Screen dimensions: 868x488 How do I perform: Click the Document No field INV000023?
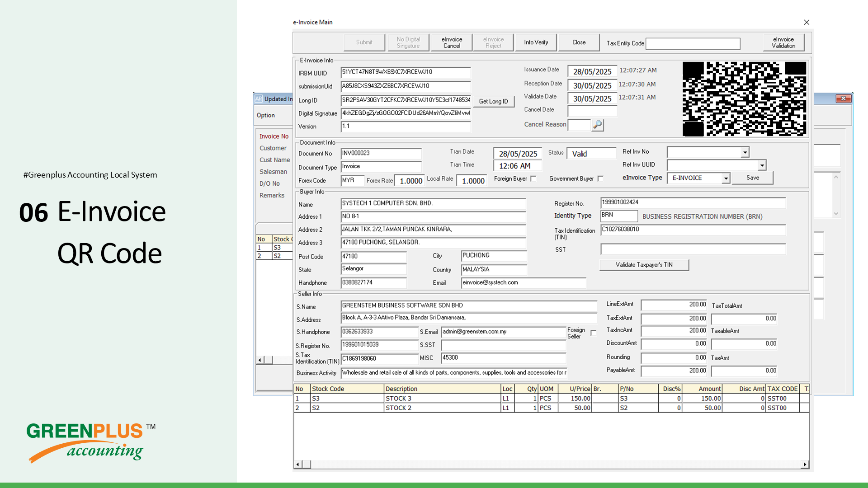[381, 154]
